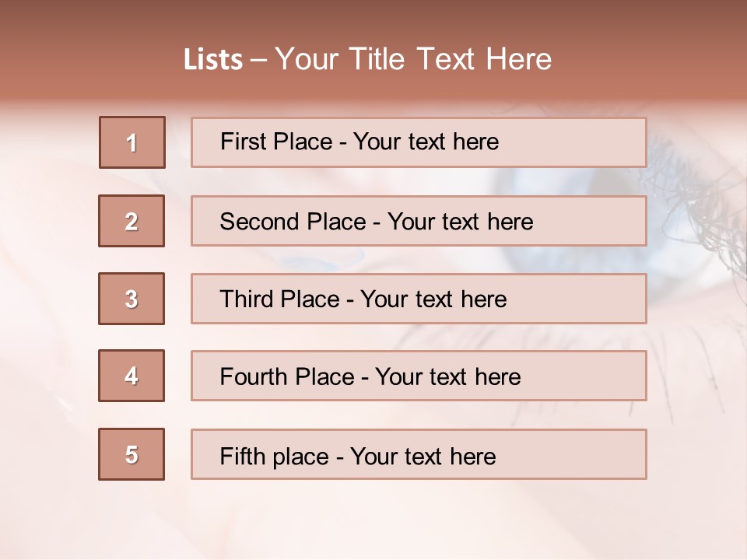Click the "Second Place - Your text here" bar

(419, 221)
